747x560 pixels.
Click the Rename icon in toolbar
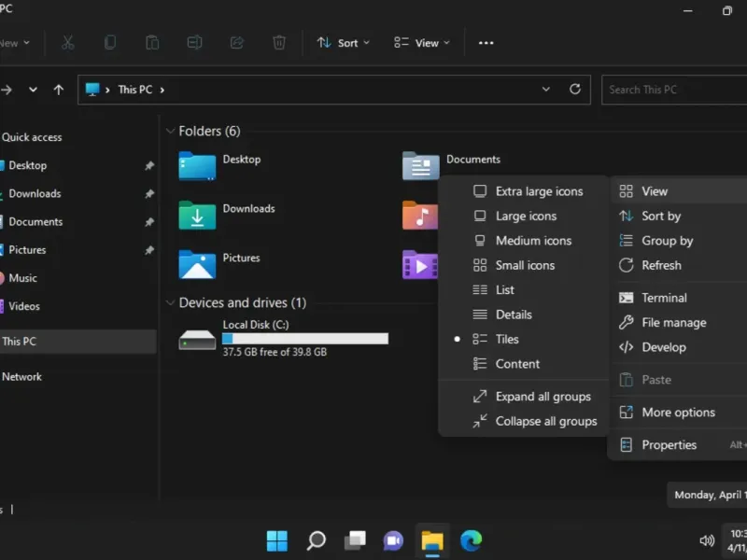coord(194,43)
